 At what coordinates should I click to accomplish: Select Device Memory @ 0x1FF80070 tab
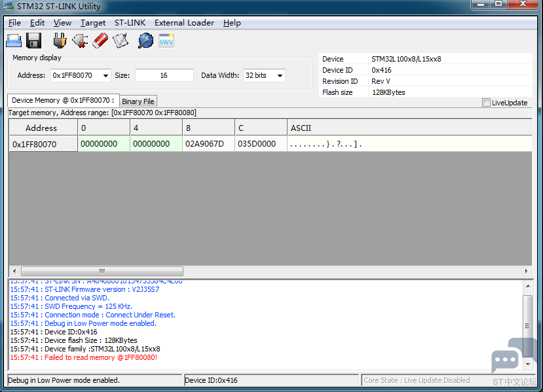point(64,100)
